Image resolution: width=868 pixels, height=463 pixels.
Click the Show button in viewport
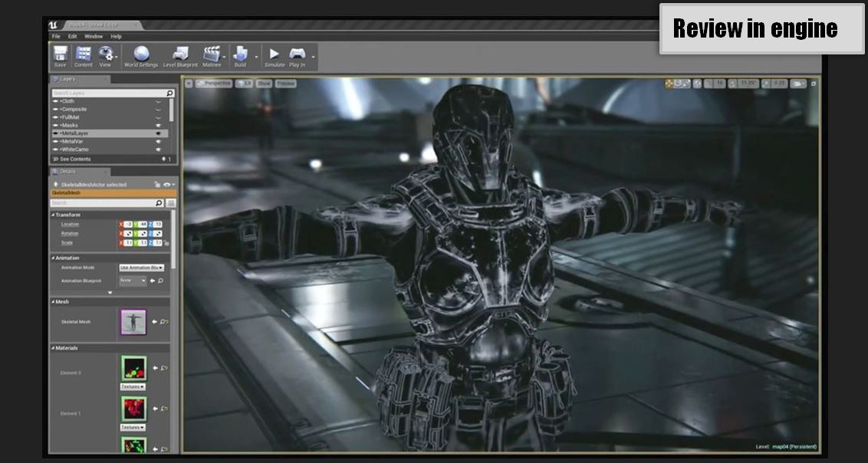click(x=264, y=83)
